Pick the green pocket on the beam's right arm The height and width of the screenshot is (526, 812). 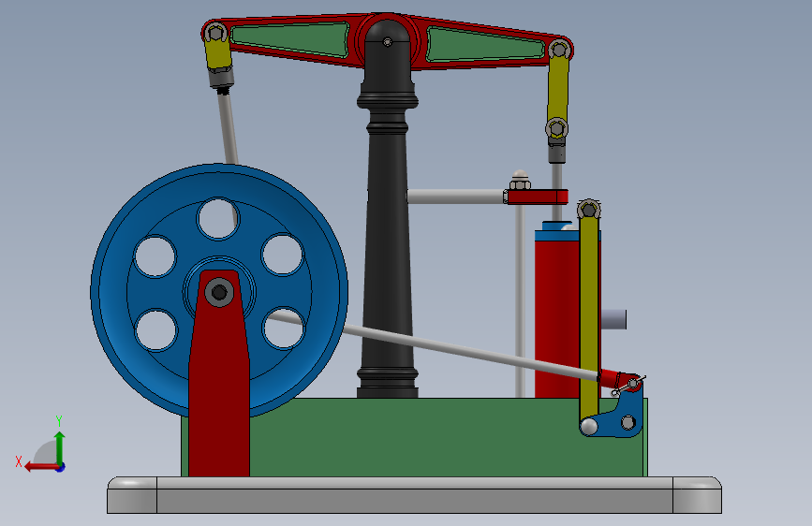(x=484, y=46)
